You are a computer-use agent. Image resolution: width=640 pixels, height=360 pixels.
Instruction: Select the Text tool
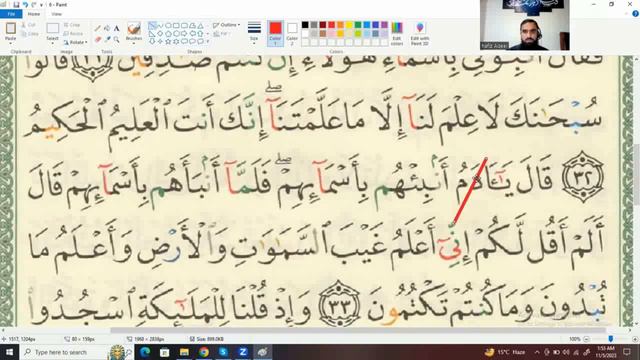pos(116,28)
